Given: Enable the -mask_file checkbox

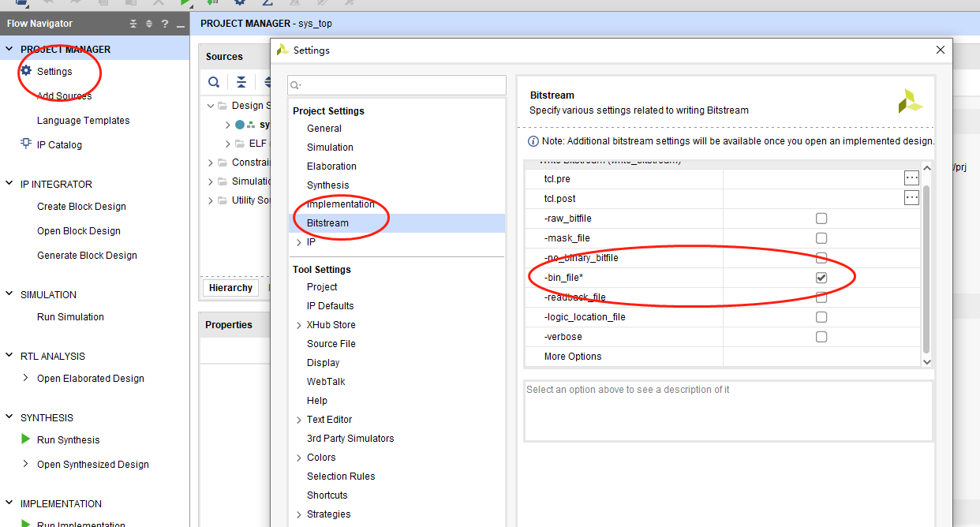Looking at the screenshot, I should tap(821, 238).
